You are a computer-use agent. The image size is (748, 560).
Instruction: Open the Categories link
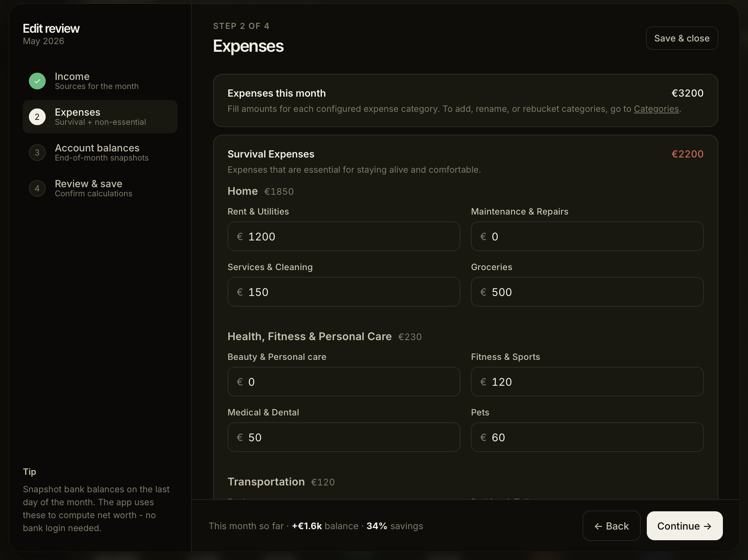tap(656, 109)
